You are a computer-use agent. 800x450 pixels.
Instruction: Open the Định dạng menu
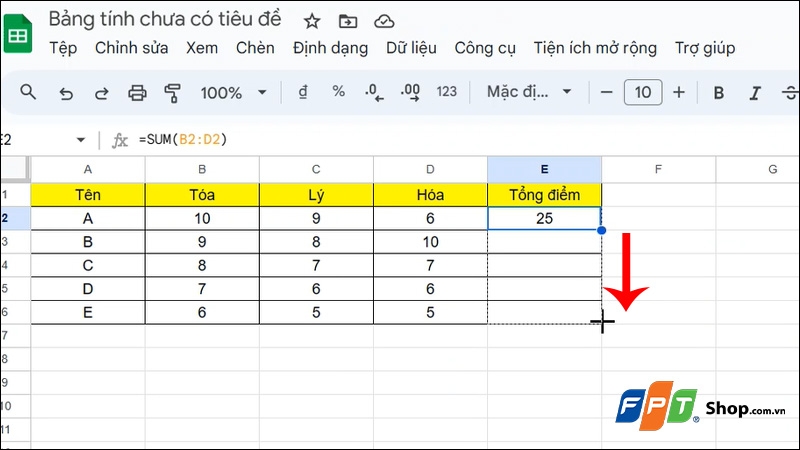(331, 48)
